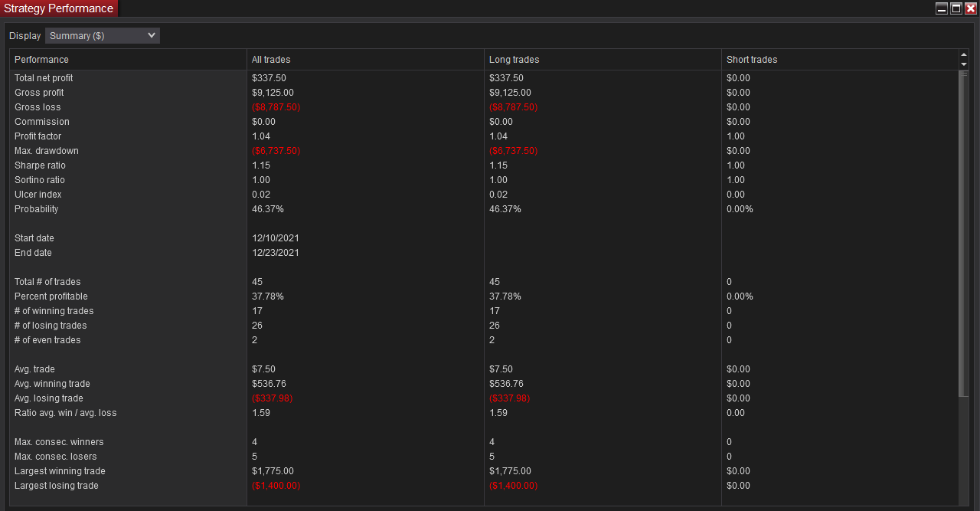Click the Largest winning trade row label

point(60,471)
